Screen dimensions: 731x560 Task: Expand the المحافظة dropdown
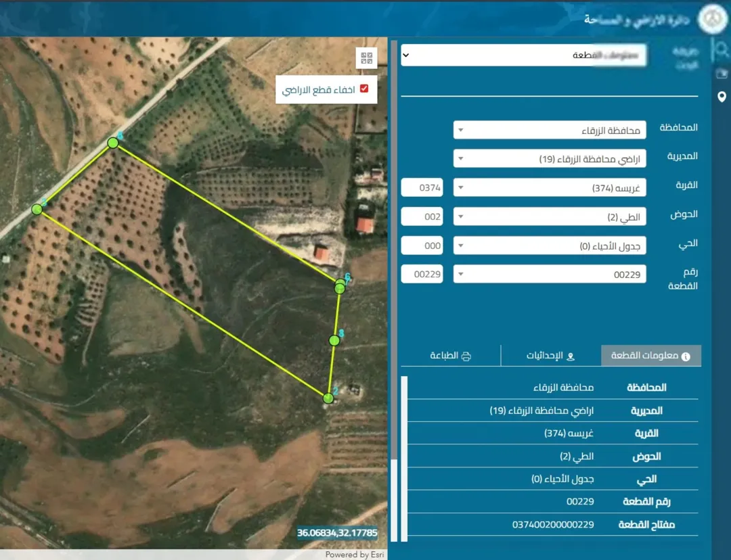coord(550,130)
